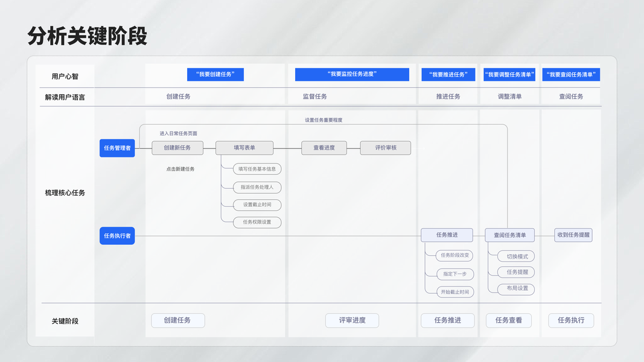Click the 点击新建任务 annotation text
Image resolution: width=644 pixels, height=362 pixels.
[180, 169]
